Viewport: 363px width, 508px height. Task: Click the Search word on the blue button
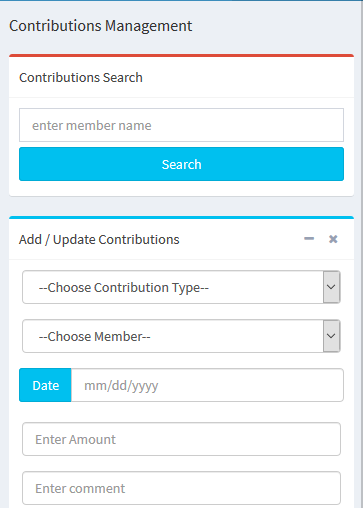pyautogui.click(x=181, y=164)
